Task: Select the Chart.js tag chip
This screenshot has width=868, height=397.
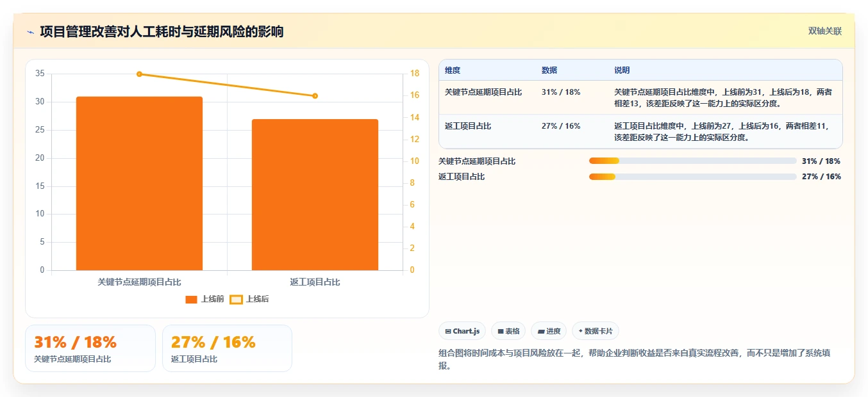Action: [x=462, y=331]
